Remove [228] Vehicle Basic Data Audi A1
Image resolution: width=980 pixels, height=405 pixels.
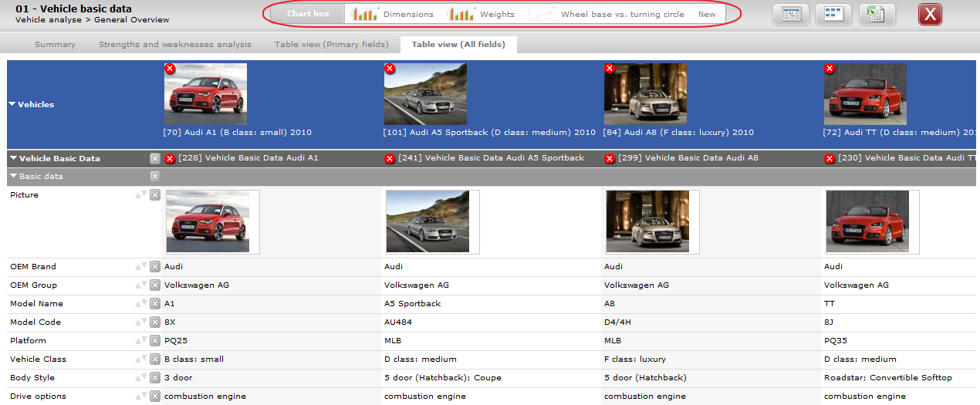click(x=170, y=158)
